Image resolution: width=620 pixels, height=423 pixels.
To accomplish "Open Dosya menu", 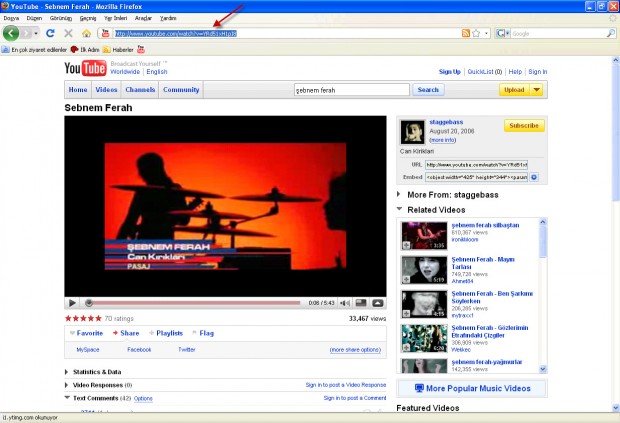I will coord(11,18).
